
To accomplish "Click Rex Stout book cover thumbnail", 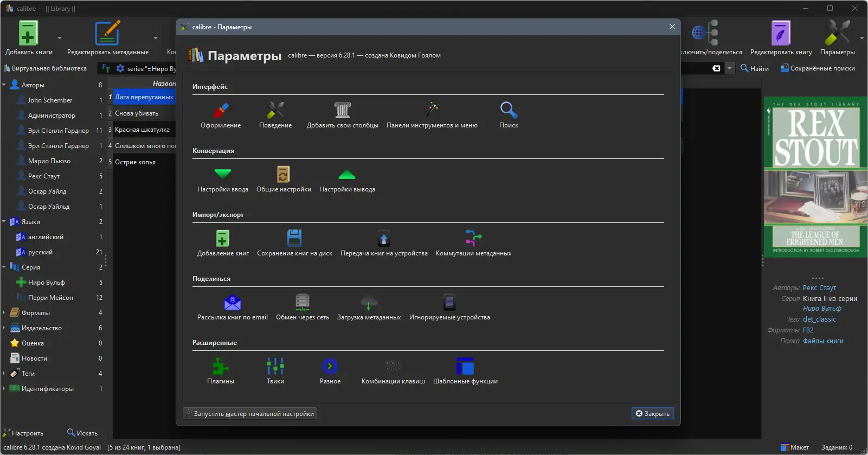I will coord(815,177).
